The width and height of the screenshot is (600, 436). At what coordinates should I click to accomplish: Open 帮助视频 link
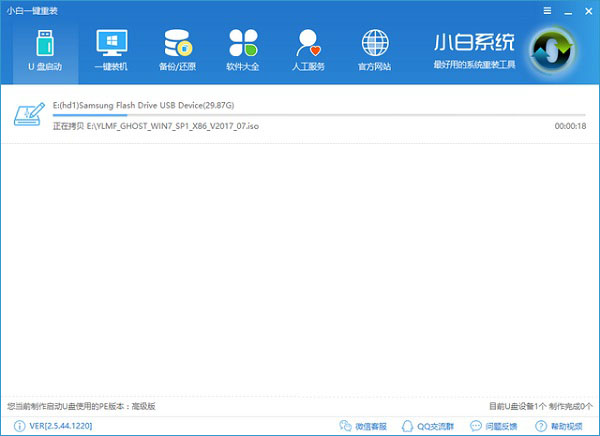(567, 426)
